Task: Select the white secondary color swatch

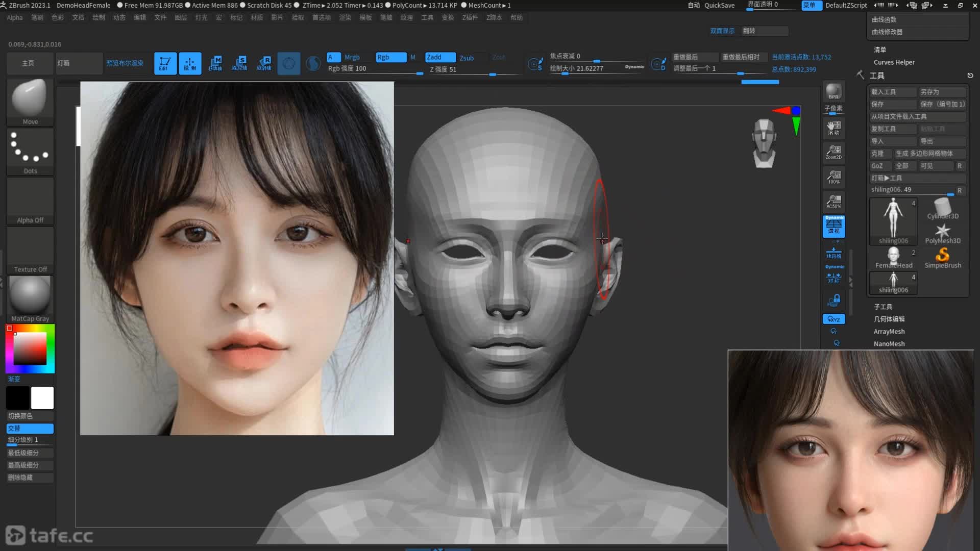Action: coord(42,398)
